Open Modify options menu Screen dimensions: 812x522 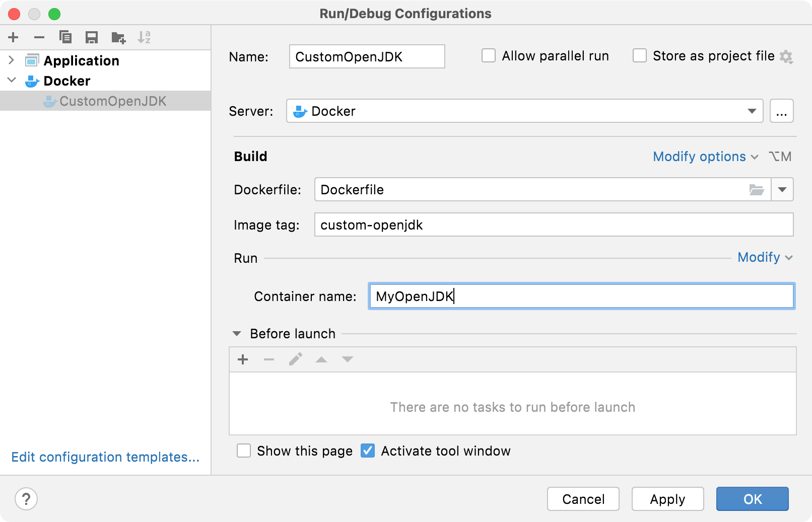tap(706, 157)
